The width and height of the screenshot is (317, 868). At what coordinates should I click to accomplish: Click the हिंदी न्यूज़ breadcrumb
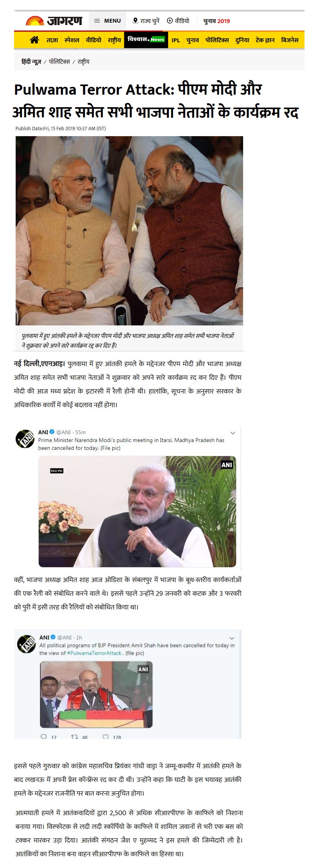point(31,62)
